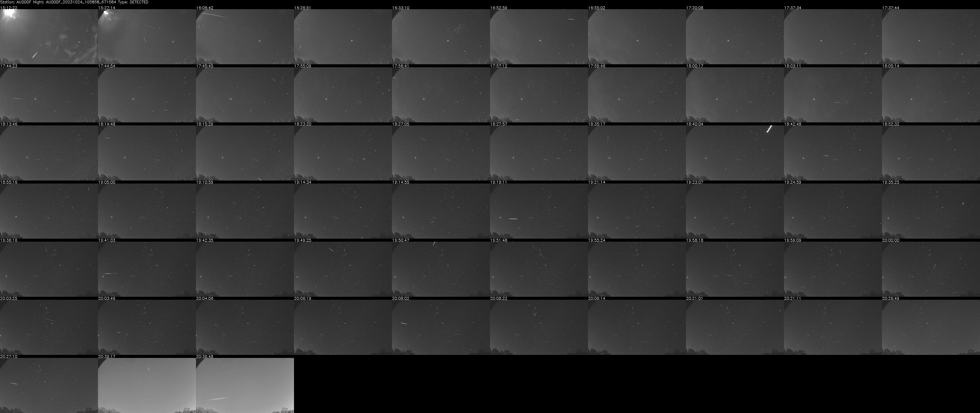Open the 18:03:11 frame

(833, 95)
